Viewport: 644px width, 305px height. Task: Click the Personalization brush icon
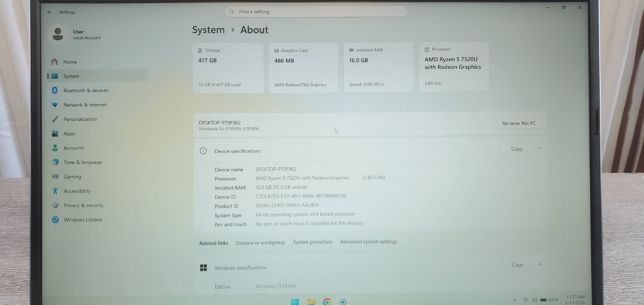coord(55,119)
